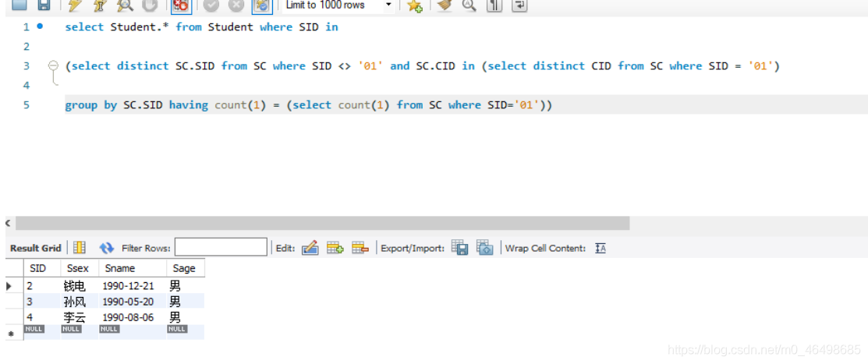Delete selected rows icon
The image size is (868, 364).
pyautogui.click(x=360, y=248)
